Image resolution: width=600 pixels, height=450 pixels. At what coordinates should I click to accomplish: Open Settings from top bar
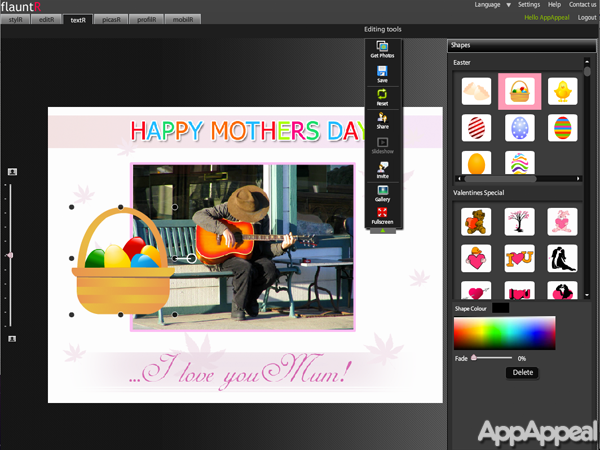click(529, 5)
